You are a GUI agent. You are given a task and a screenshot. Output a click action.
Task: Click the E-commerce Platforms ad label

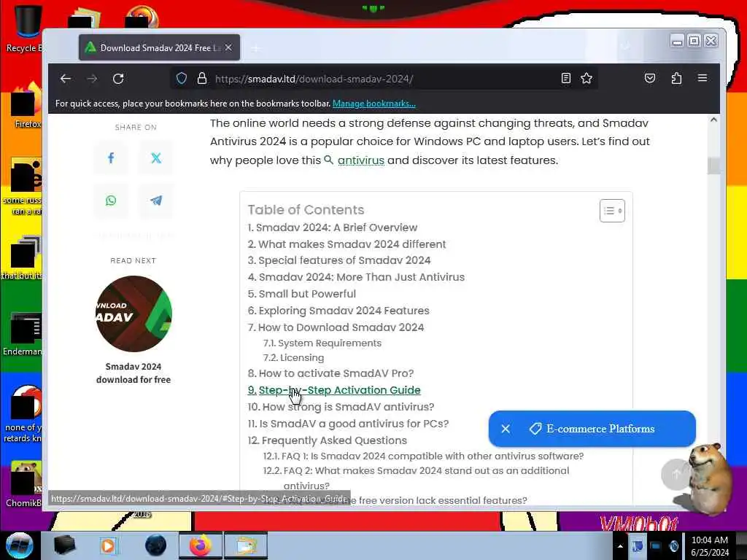pyautogui.click(x=600, y=429)
